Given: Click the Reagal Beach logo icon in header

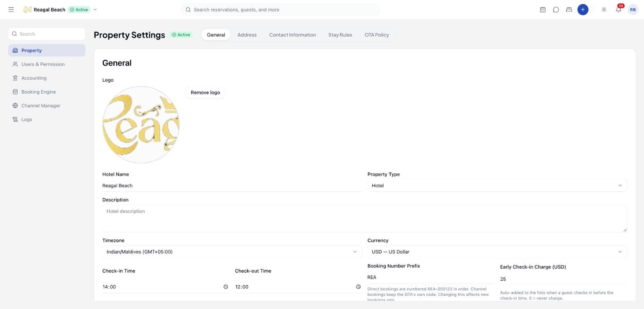Looking at the screenshot, I should click(x=28, y=9).
